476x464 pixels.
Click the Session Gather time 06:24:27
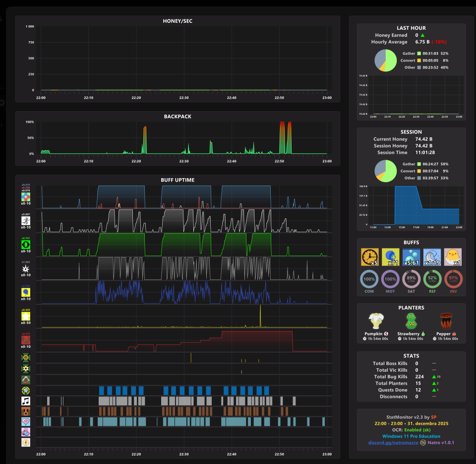coord(430,164)
